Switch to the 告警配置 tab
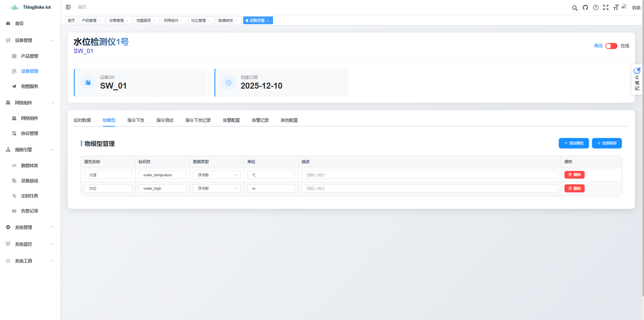Viewport: 644px width, 320px height. tap(231, 120)
